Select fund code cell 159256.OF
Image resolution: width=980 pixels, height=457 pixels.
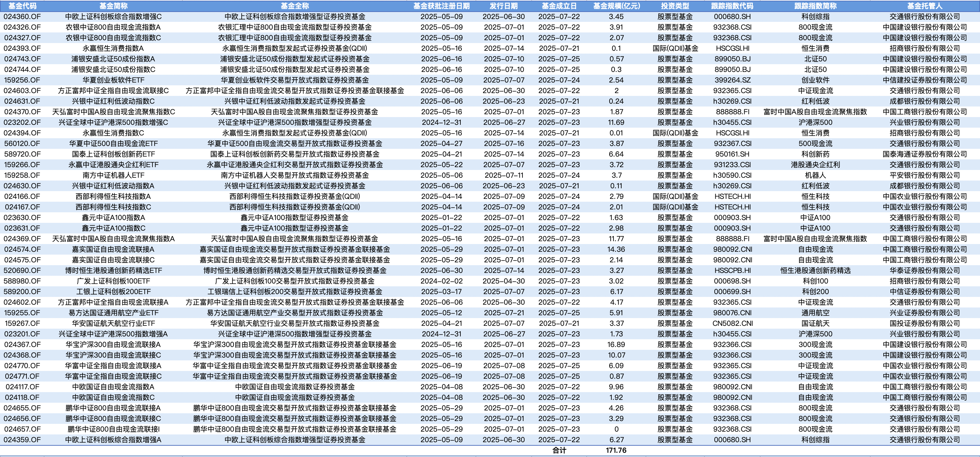point(23,80)
